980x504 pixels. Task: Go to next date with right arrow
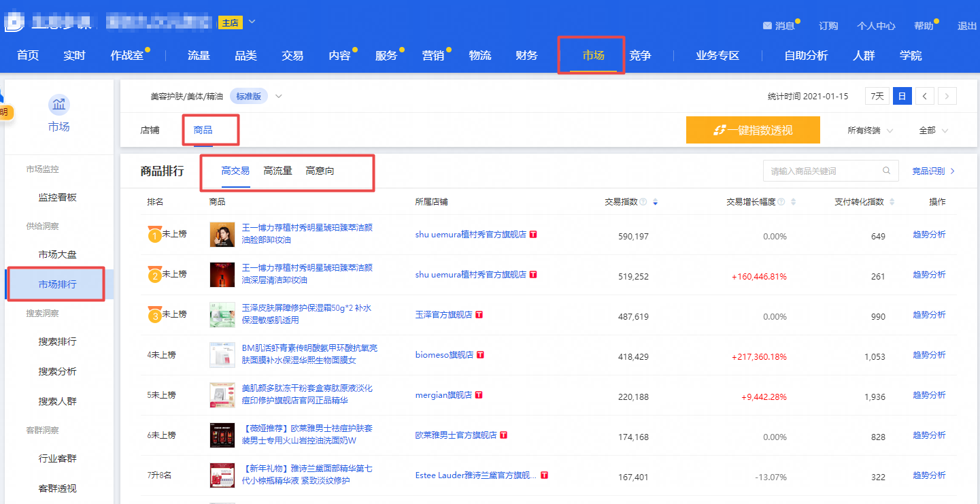(x=947, y=97)
